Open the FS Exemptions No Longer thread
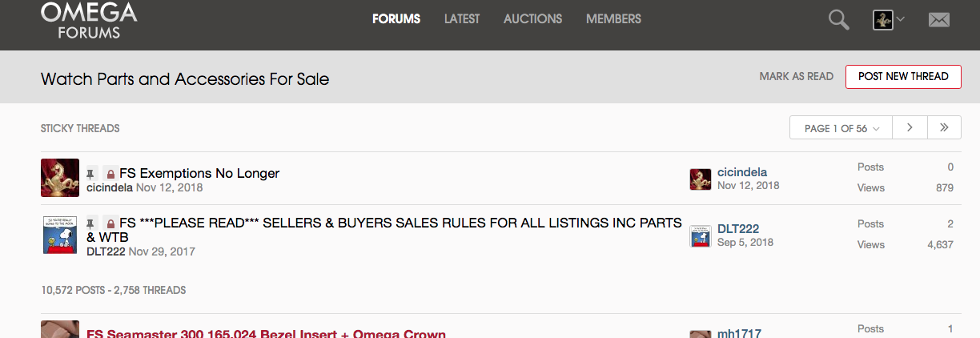This screenshot has width=980, height=338. (199, 173)
